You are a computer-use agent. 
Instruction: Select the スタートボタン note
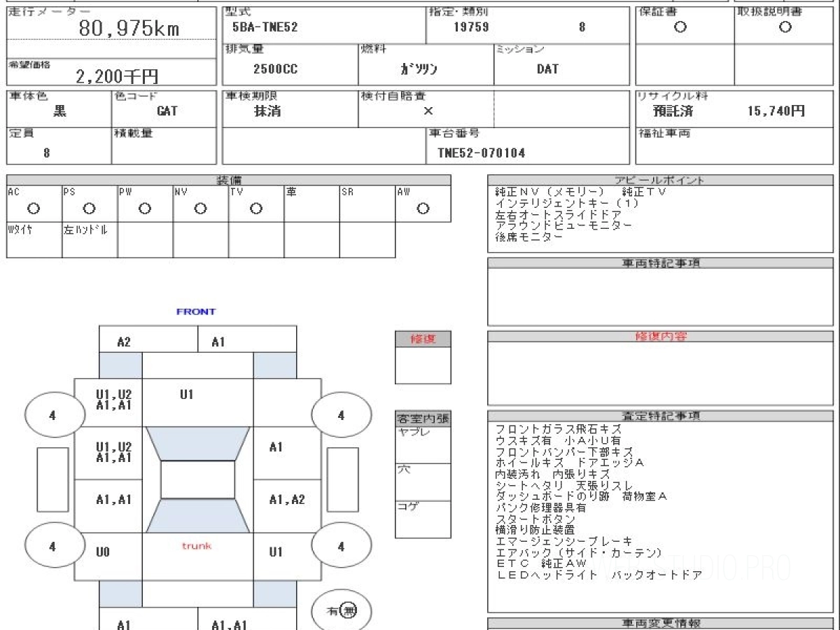(x=535, y=519)
